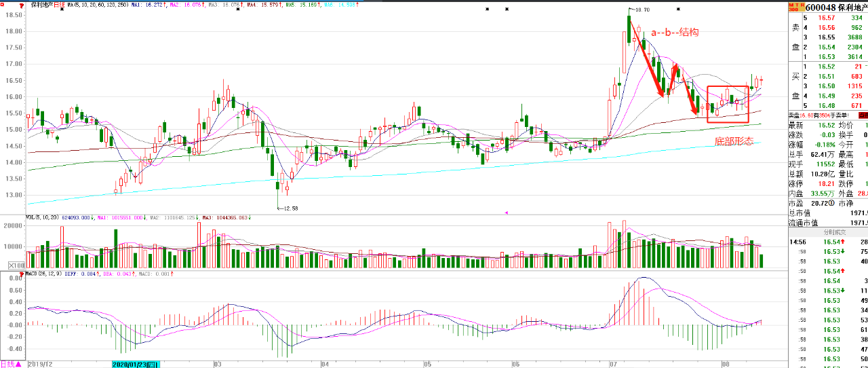Click the 内盘 value 33.55万
The height and width of the screenshot is (368, 868).
click(821, 194)
